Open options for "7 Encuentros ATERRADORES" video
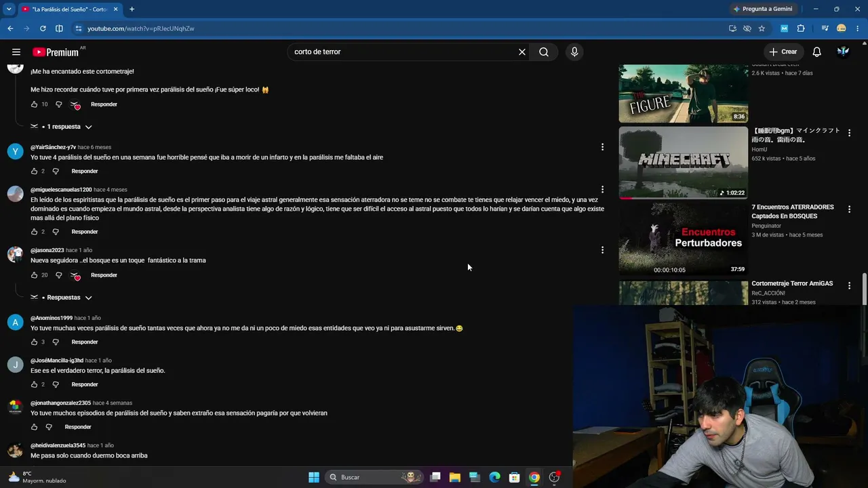Image resolution: width=868 pixels, height=488 pixels. 849,209
